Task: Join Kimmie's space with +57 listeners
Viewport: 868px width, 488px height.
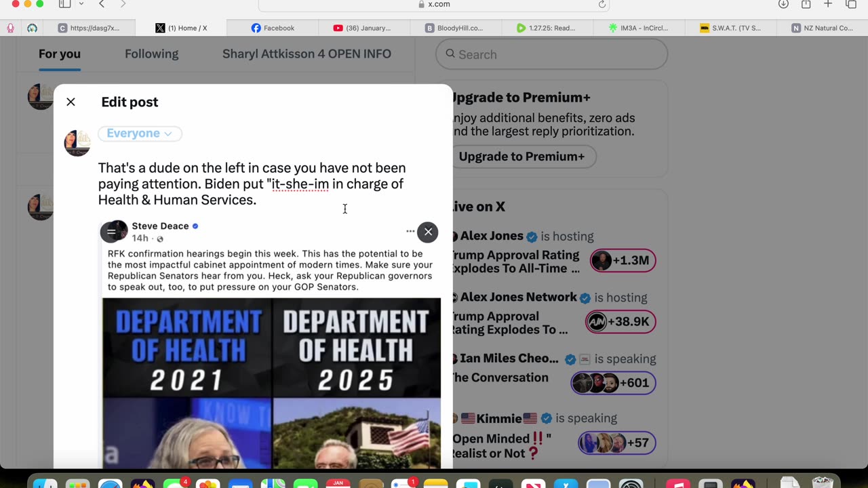Action: click(x=616, y=443)
